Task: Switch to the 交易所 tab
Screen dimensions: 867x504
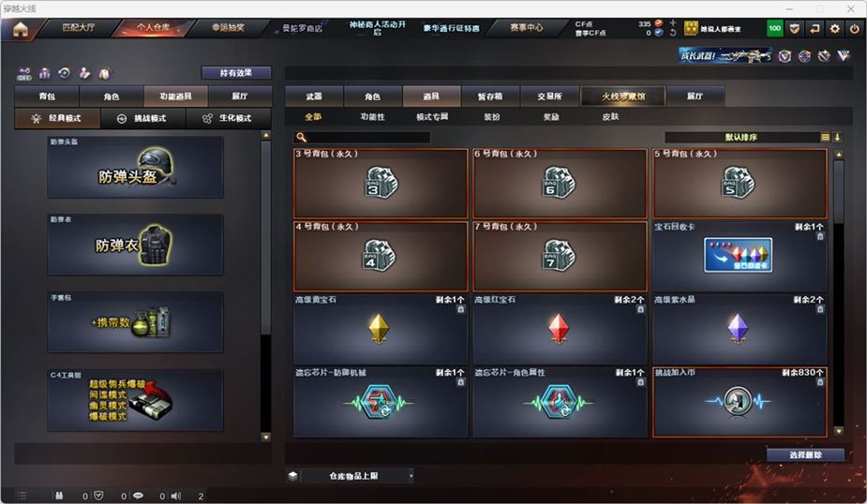Action: click(549, 96)
